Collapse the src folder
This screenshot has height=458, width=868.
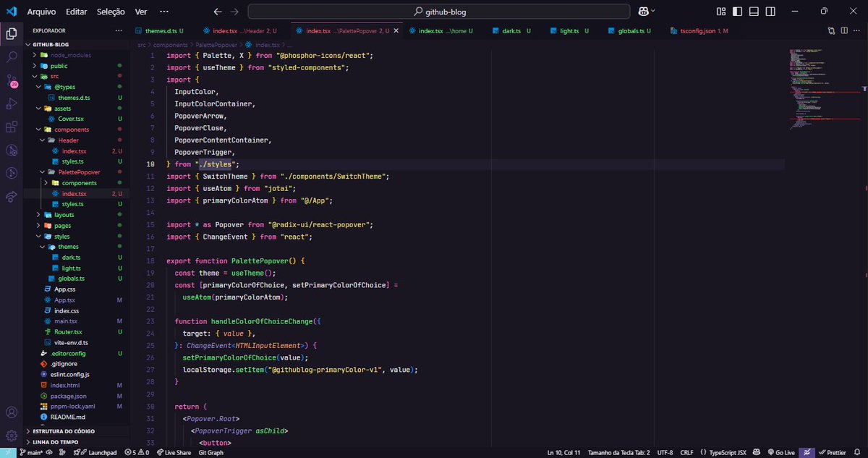(76, 77)
